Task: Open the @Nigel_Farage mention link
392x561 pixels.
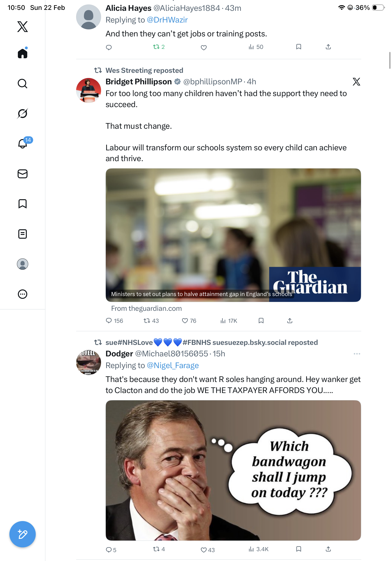Action: (173, 365)
